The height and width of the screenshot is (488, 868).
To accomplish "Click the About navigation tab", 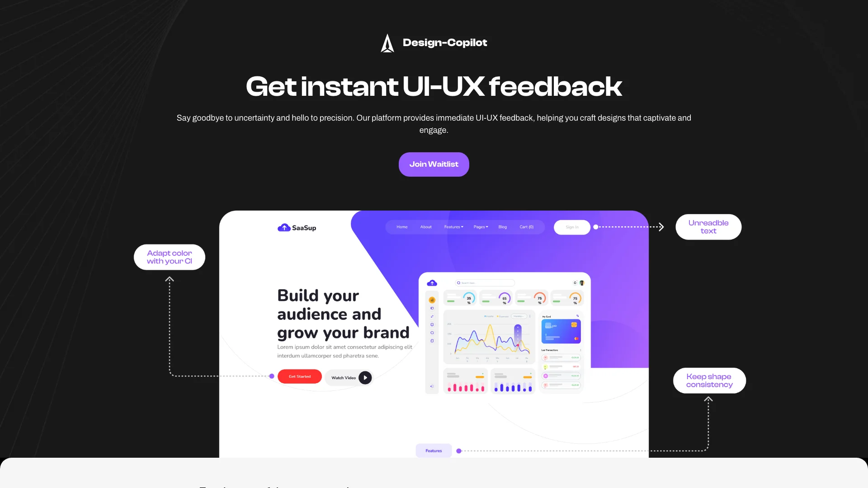I will [426, 226].
